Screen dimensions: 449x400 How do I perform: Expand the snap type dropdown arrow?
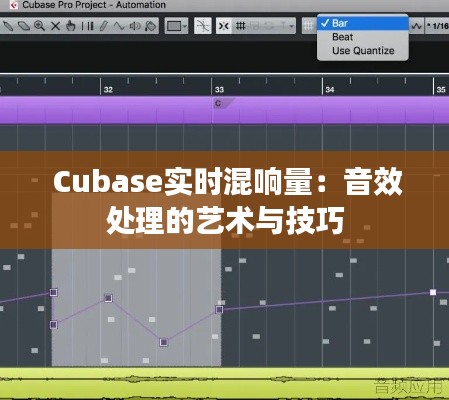coord(292,26)
